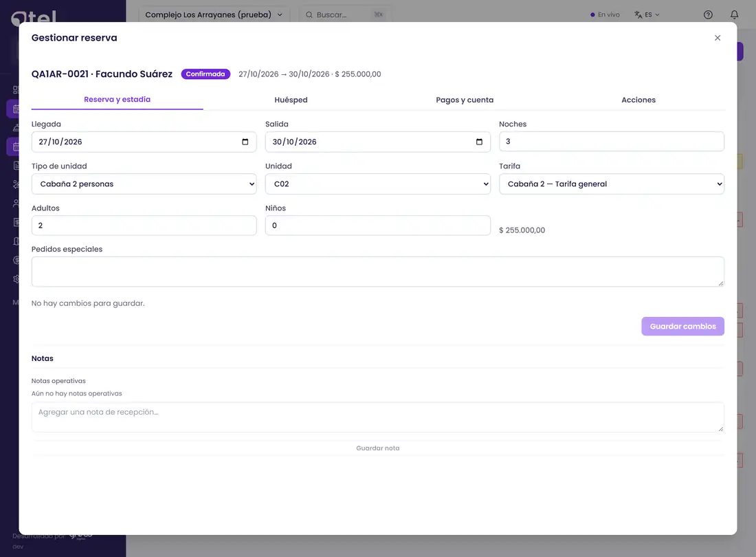
Task: Focus the Salida date field
Action: pyautogui.click(x=377, y=142)
